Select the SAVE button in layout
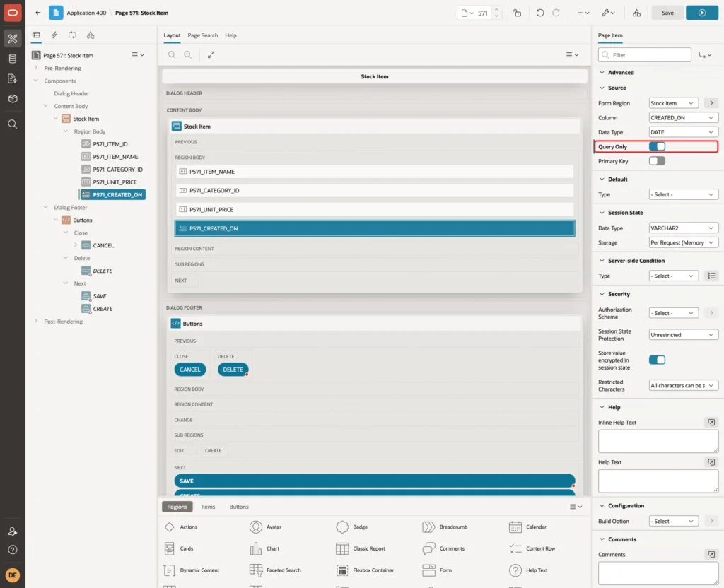 tap(375, 481)
